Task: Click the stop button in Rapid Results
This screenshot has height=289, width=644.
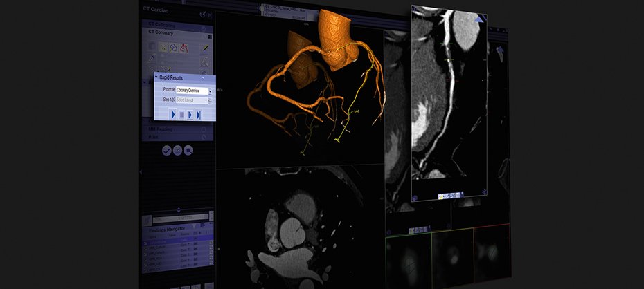Action: coord(181,114)
